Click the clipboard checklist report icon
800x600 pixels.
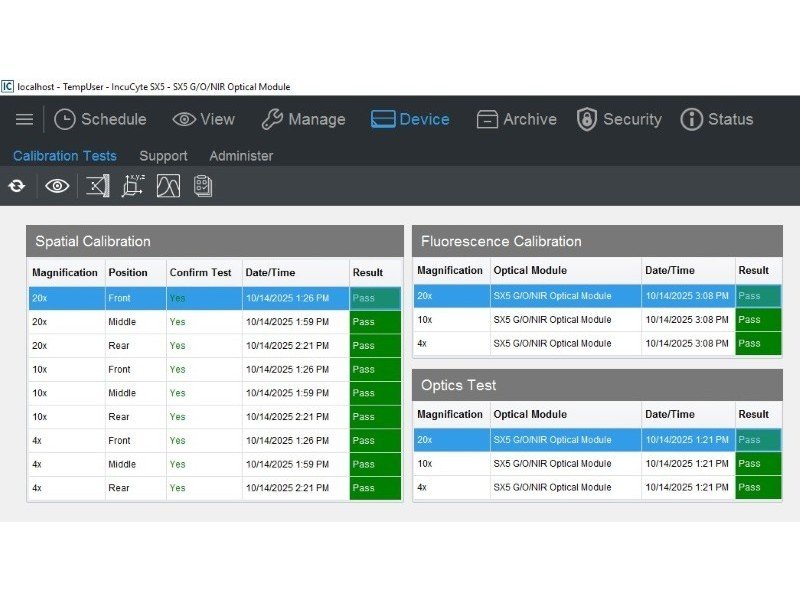(x=203, y=186)
